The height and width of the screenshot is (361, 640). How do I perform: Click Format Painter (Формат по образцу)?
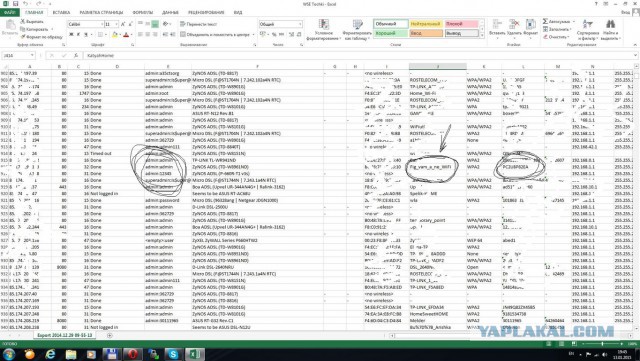(x=41, y=37)
